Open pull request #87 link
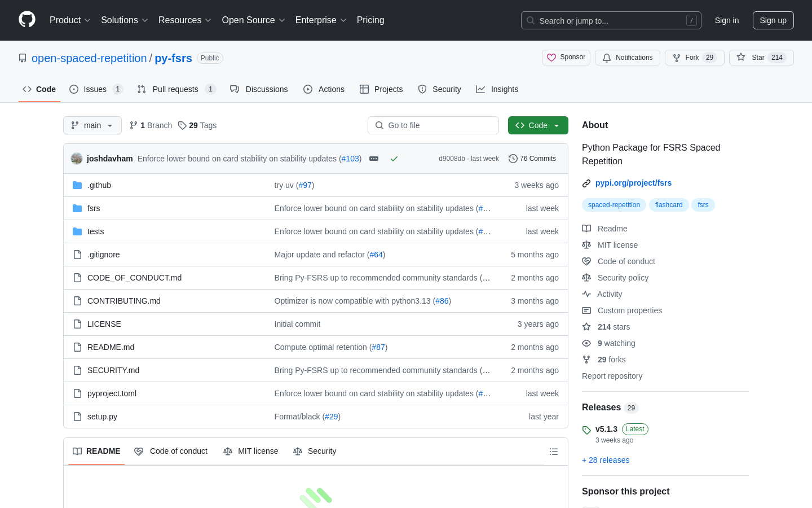812x508 pixels. coord(378,347)
